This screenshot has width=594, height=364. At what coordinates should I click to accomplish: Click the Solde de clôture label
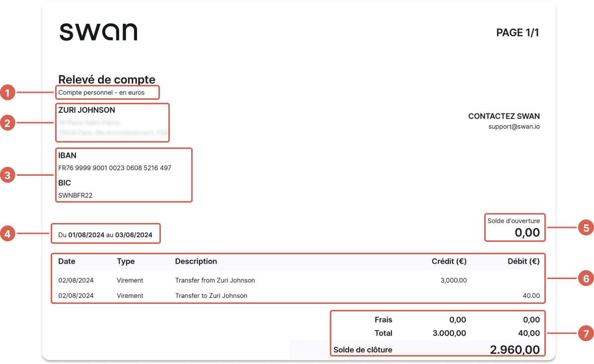(x=363, y=350)
